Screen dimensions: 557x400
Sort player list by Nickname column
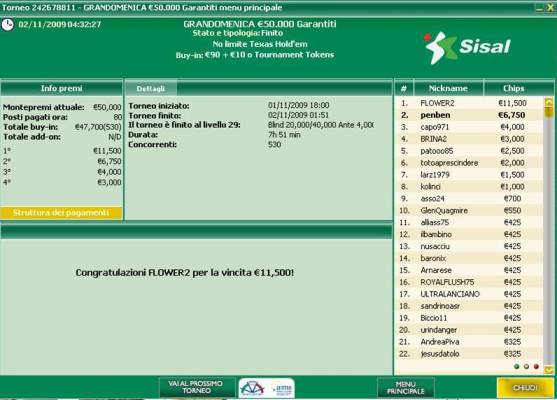[448, 88]
